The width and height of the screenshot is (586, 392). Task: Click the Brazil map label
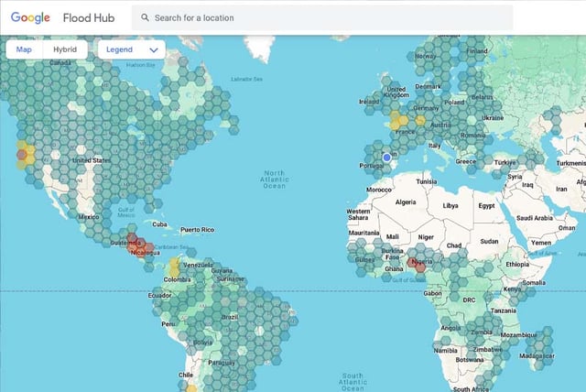[230, 317]
